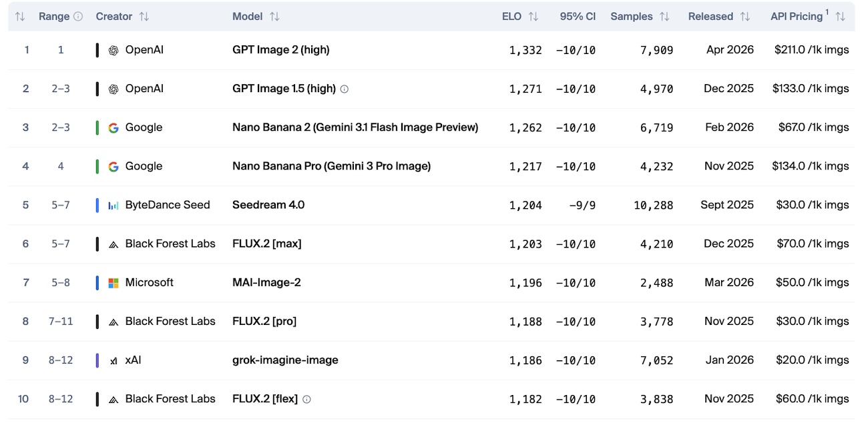Open the Seedream 4.0 model entry

coord(268,205)
